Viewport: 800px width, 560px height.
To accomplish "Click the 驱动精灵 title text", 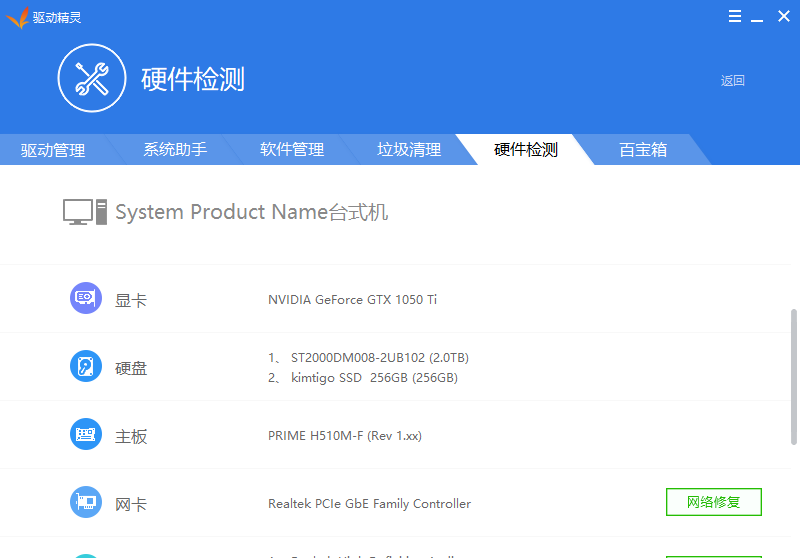I will [57, 17].
